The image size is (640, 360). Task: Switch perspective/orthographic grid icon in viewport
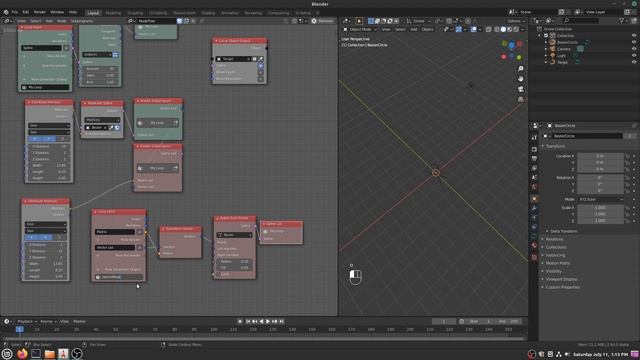520,99
